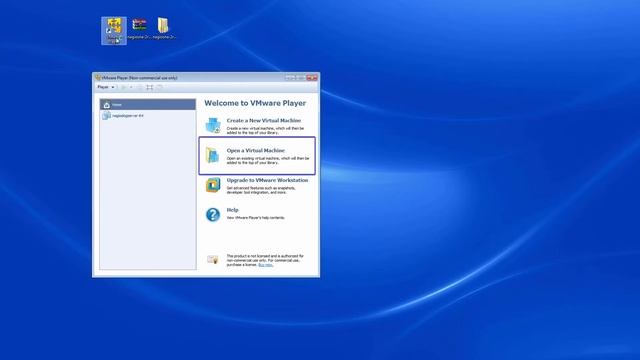640x360 pixels.
Task: Click the Unity mode toolbar icon
Action: tap(160, 87)
